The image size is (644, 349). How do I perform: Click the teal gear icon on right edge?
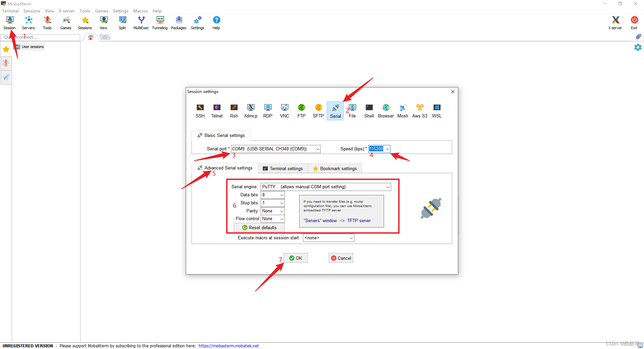tap(638, 47)
